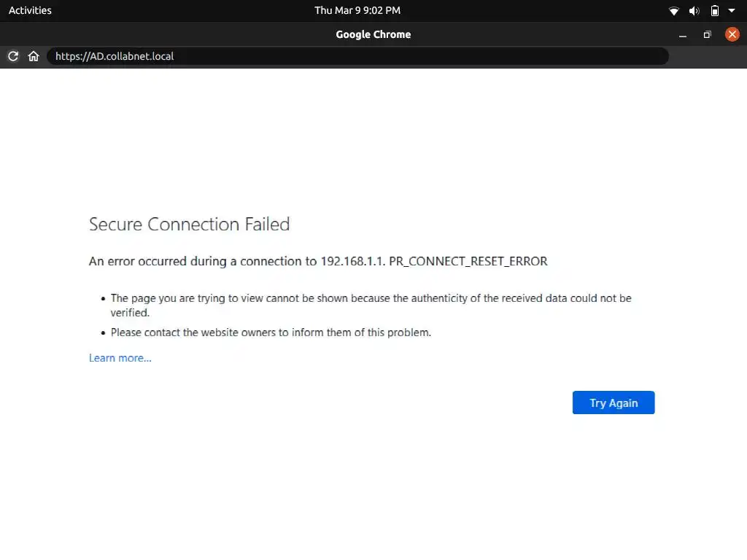Close the Chrome window with the orange X

tap(732, 34)
